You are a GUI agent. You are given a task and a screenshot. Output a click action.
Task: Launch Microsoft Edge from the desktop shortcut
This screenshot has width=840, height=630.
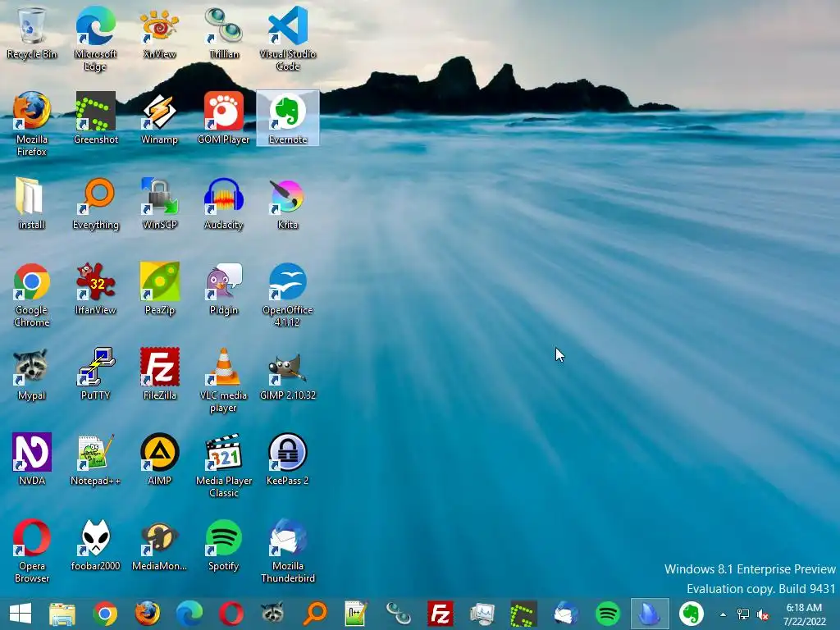[95, 39]
